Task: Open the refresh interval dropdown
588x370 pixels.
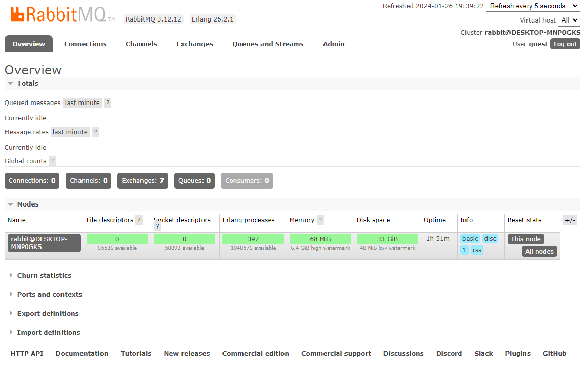Action: (x=533, y=6)
